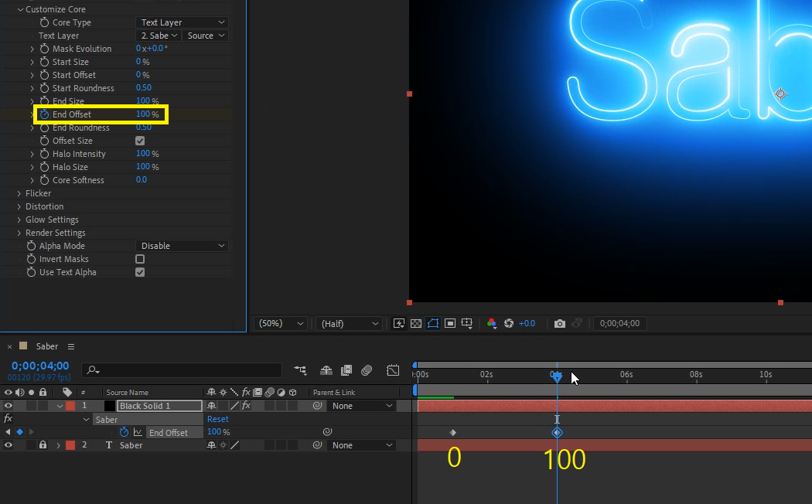This screenshot has width=812, height=504.
Task: Collapse the Customize Core group
Action: coord(20,9)
